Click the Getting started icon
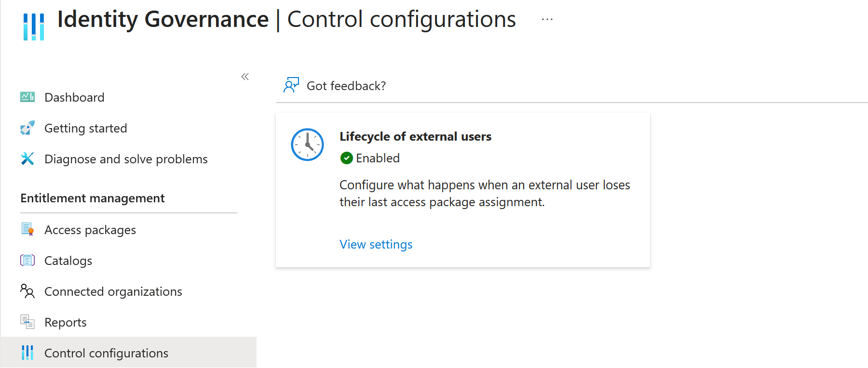The width and height of the screenshot is (868, 368). tap(27, 128)
